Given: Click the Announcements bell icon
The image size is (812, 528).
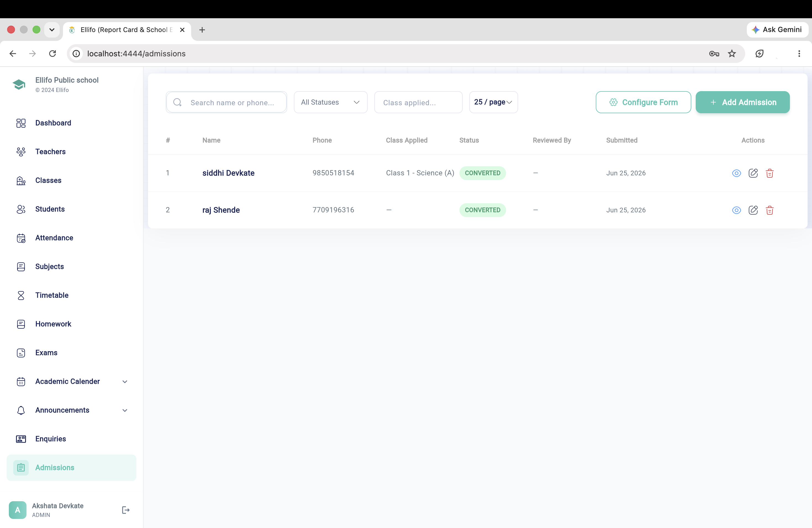Looking at the screenshot, I should [21, 410].
